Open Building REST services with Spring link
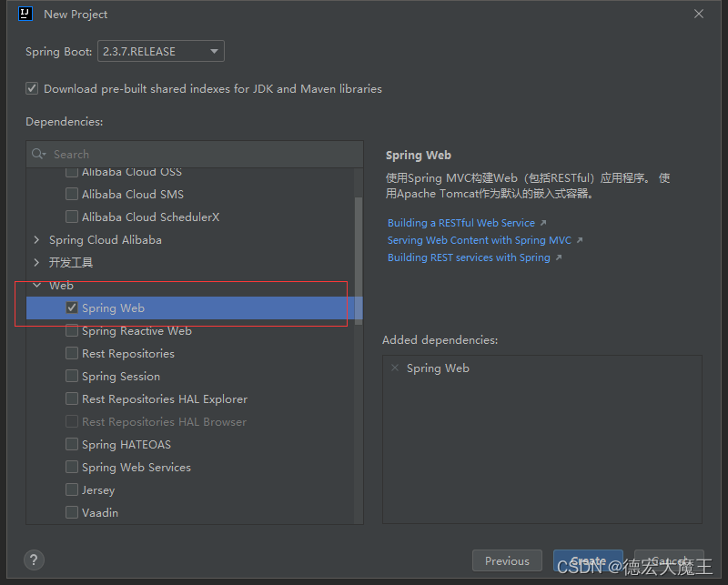The image size is (728, 585). tap(469, 257)
